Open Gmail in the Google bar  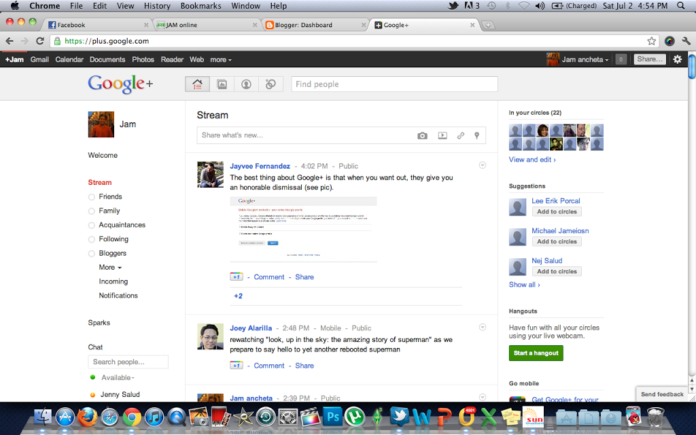(x=40, y=59)
